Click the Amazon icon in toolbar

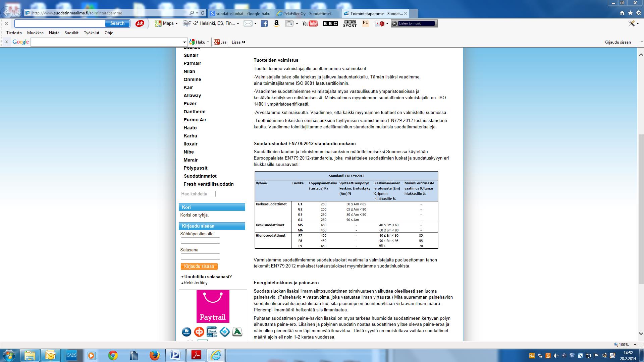pyautogui.click(x=276, y=23)
